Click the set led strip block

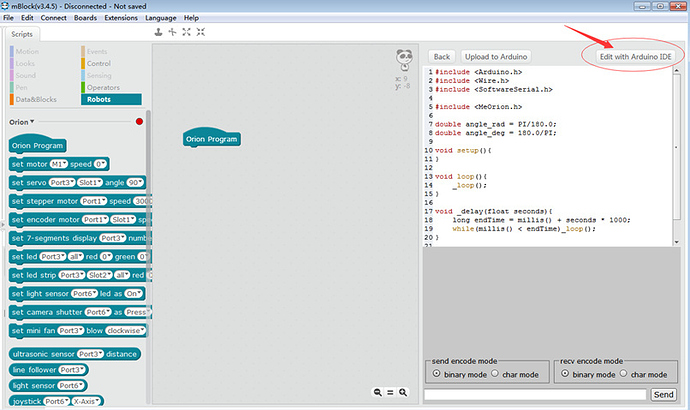pos(80,275)
